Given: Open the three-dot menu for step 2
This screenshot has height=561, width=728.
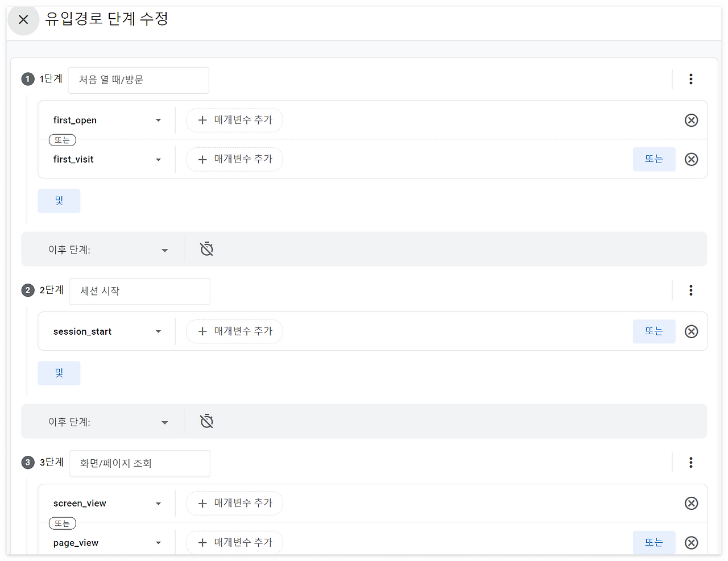Looking at the screenshot, I should coord(690,290).
